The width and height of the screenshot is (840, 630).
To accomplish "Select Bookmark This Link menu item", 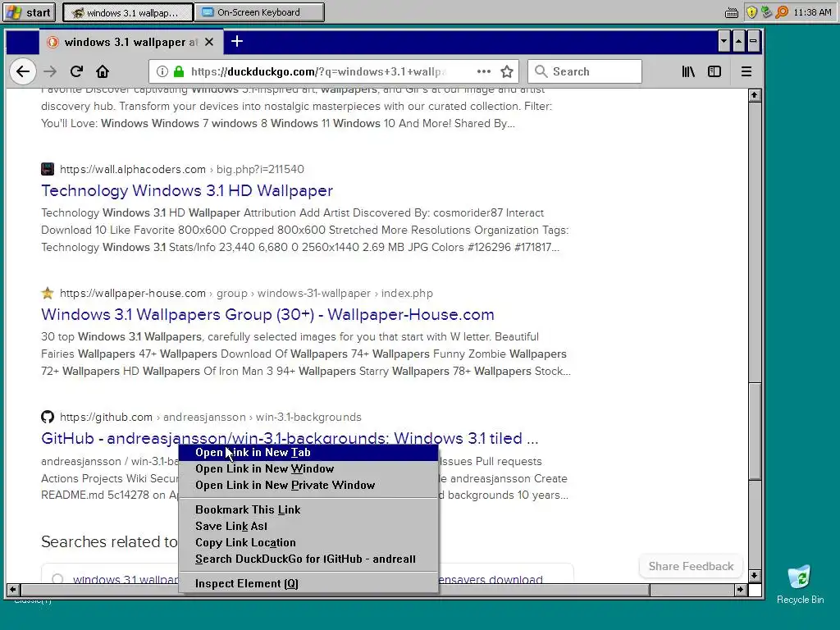I will [308, 510].
